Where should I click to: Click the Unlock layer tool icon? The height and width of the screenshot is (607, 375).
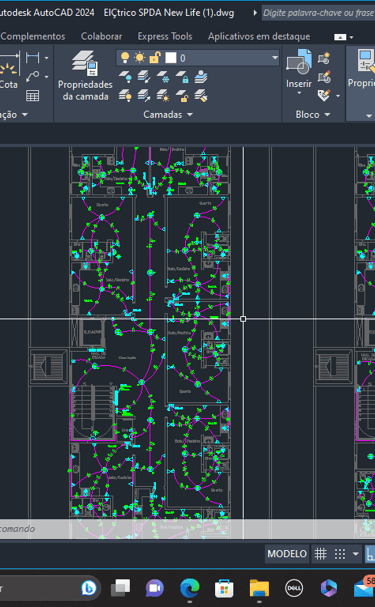click(x=182, y=95)
